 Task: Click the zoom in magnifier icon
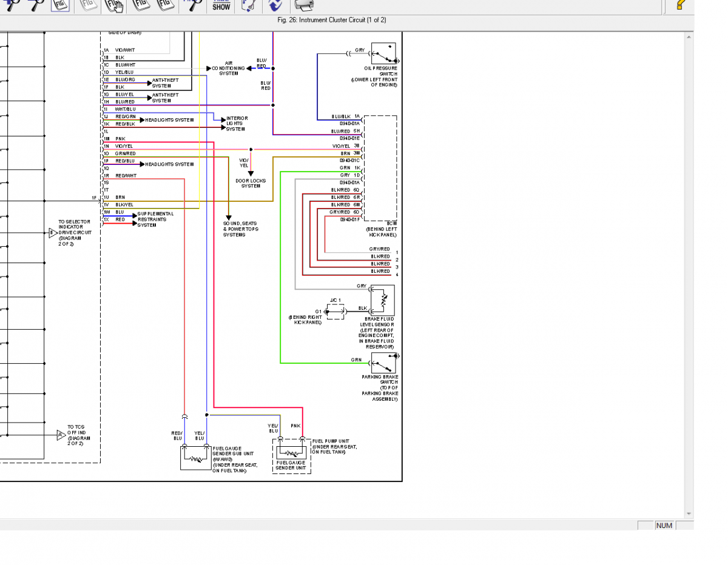[x=11, y=5]
